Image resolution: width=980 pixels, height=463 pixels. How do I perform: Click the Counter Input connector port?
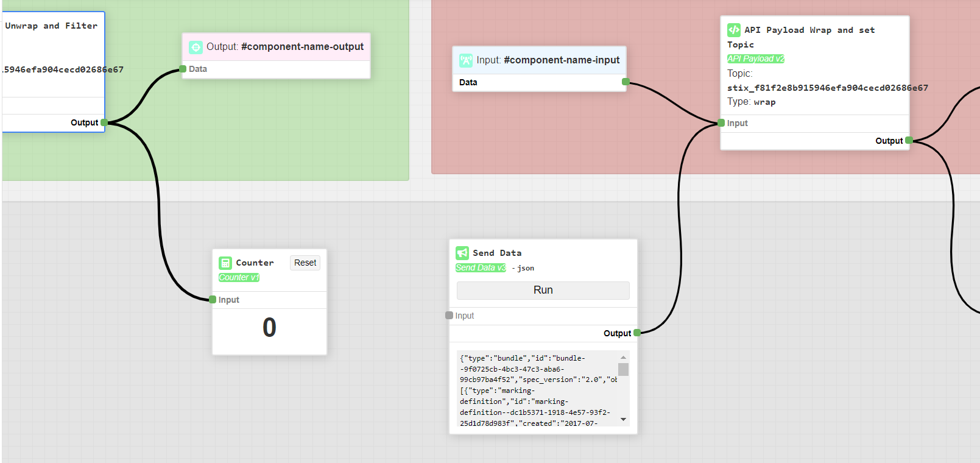click(213, 300)
